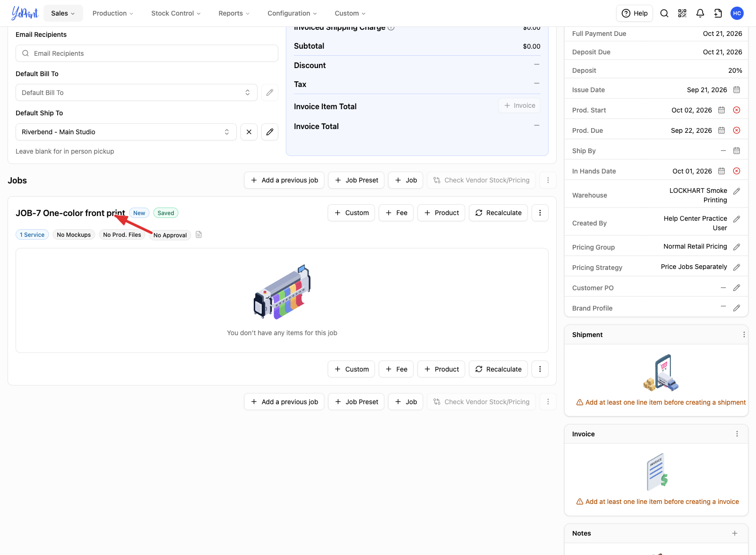Viewport: 756px width, 555px height.
Task: Edit the Pricing Group value
Action: pos(737,247)
